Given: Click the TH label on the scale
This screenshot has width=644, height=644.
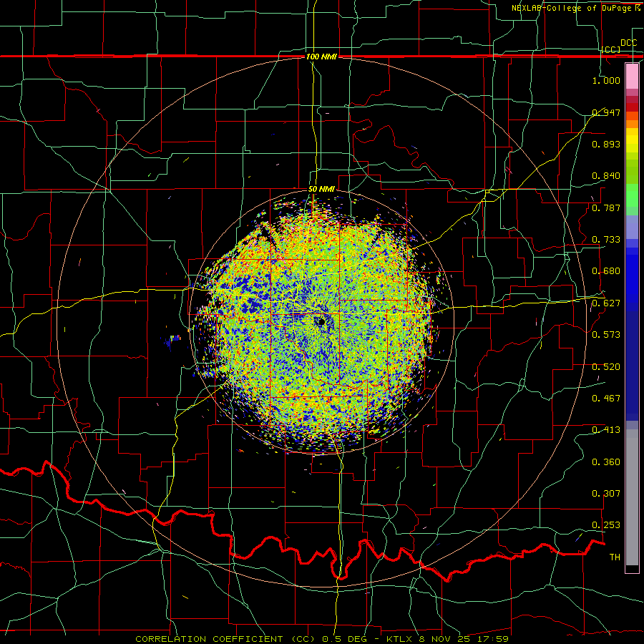Looking at the screenshot, I should (x=615, y=557).
